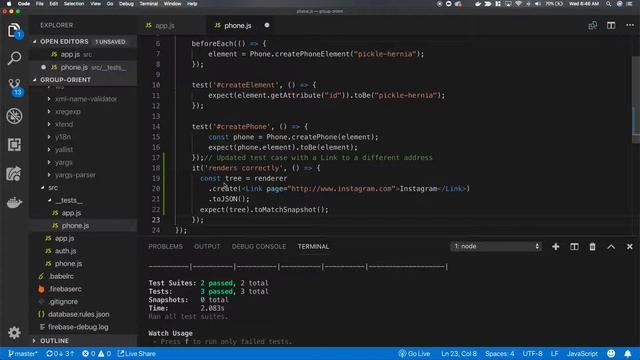Close the terminal panel

629,247
